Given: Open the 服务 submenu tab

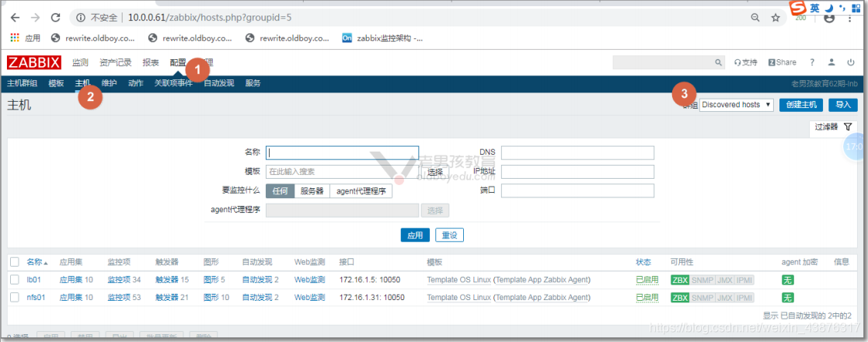Looking at the screenshot, I should click(253, 84).
